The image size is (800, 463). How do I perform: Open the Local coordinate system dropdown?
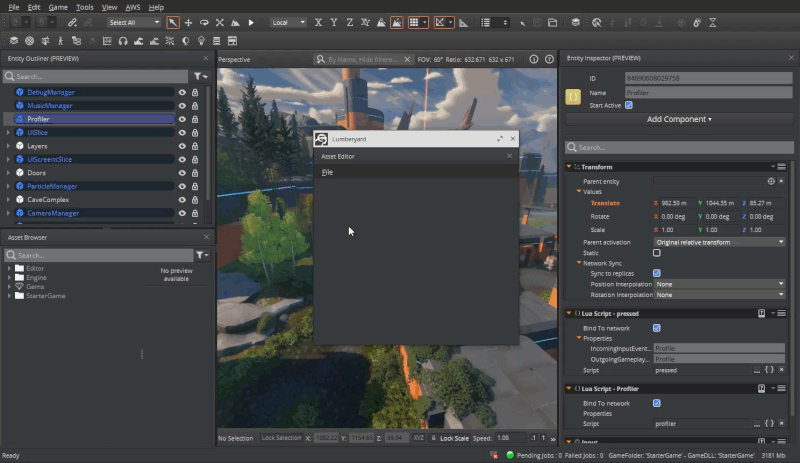pos(288,22)
